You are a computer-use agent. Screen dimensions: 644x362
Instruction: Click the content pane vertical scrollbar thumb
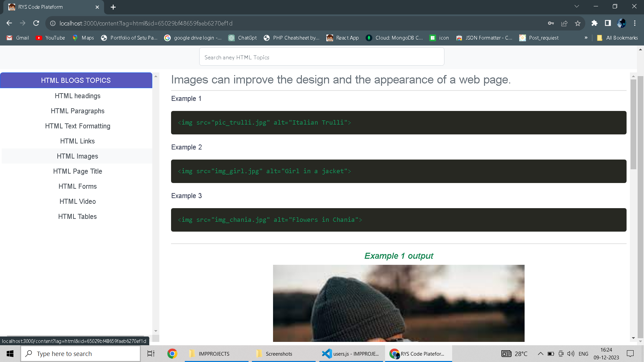[633, 124]
